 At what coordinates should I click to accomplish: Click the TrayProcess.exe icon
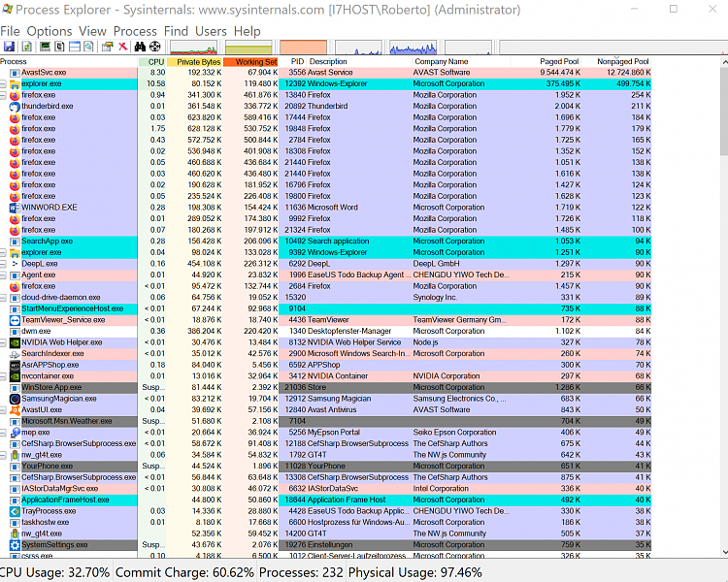tap(15, 511)
